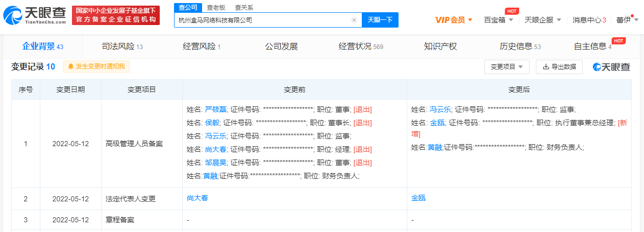Open 金瓯 link in row 1 变更后
Image resolution: width=644 pixels, height=232 pixels.
437,123
